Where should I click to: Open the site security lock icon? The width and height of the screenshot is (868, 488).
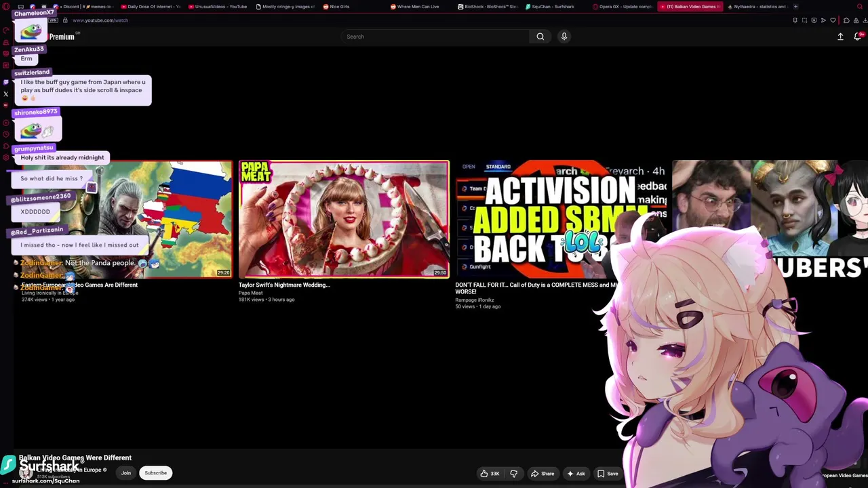pyautogui.click(x=65, y=20)
